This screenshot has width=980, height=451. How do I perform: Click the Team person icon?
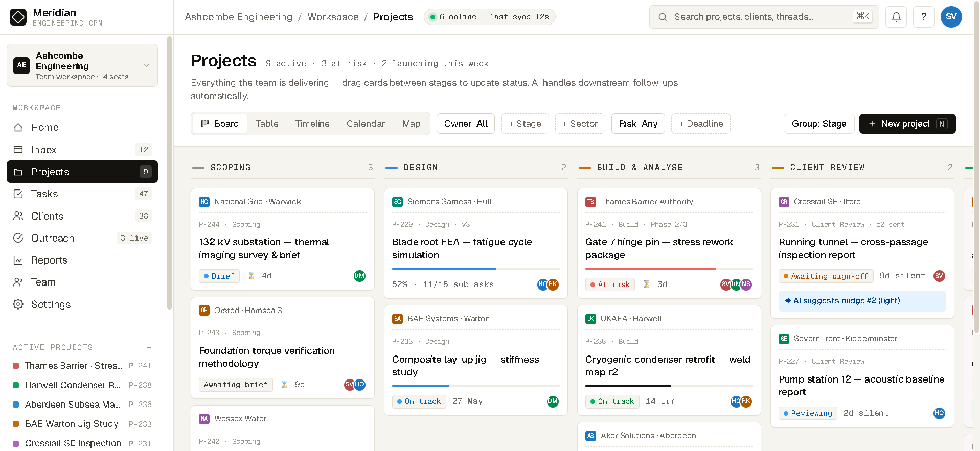coord(18,282)
